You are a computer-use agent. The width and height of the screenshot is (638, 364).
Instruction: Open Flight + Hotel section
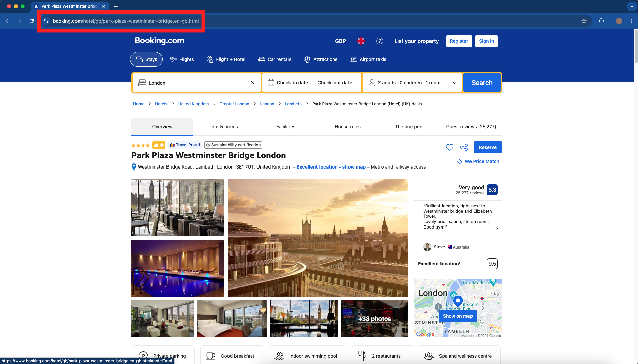pos(226,59)
